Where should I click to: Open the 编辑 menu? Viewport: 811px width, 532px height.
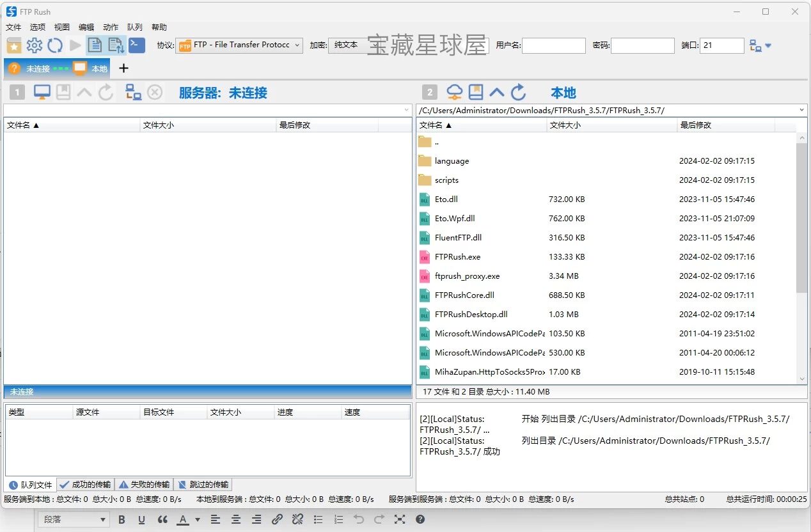(x=86, y=27)
